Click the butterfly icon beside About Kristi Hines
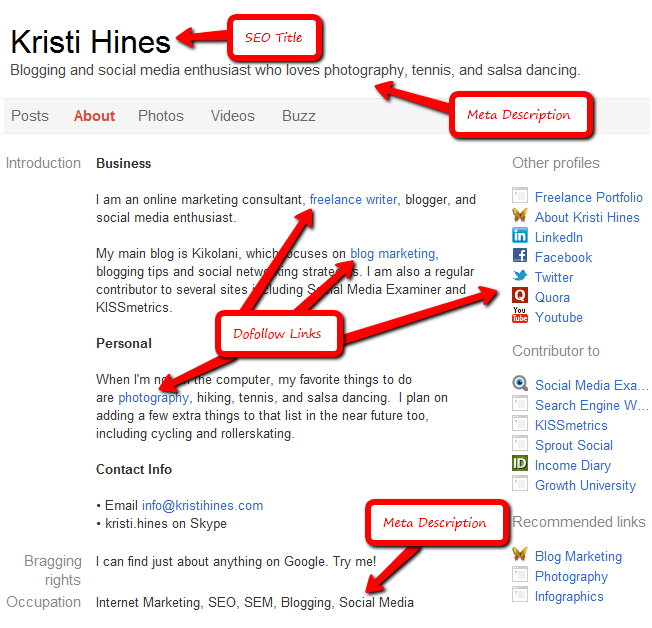The width and height of the screenshot is (652, 628). (520, 215)
